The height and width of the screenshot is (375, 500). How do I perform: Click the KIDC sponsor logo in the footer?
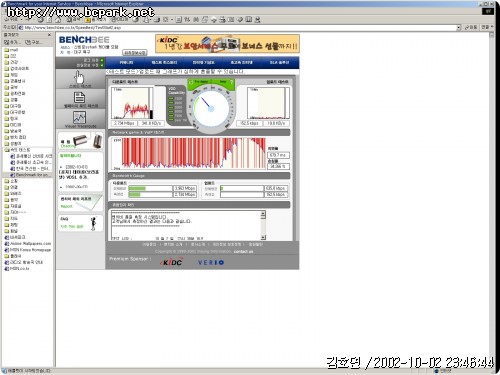171,262
